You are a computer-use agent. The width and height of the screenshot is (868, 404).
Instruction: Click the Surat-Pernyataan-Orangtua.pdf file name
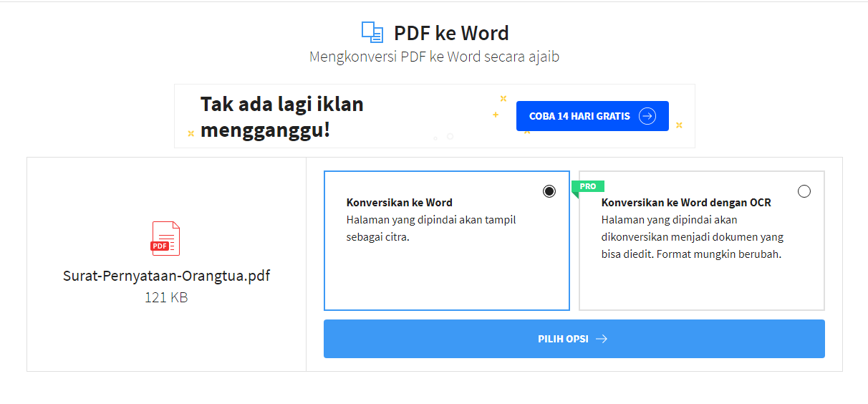point(166,276)
